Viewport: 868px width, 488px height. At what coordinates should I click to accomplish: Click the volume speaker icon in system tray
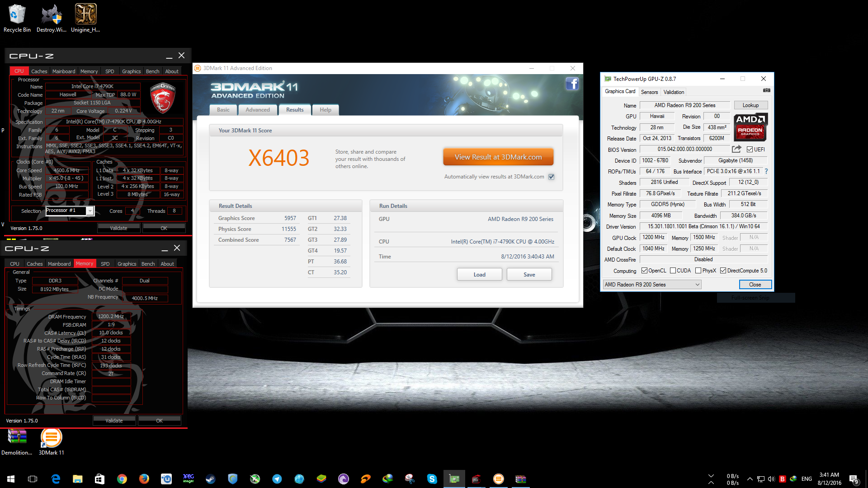coord(771,479)
